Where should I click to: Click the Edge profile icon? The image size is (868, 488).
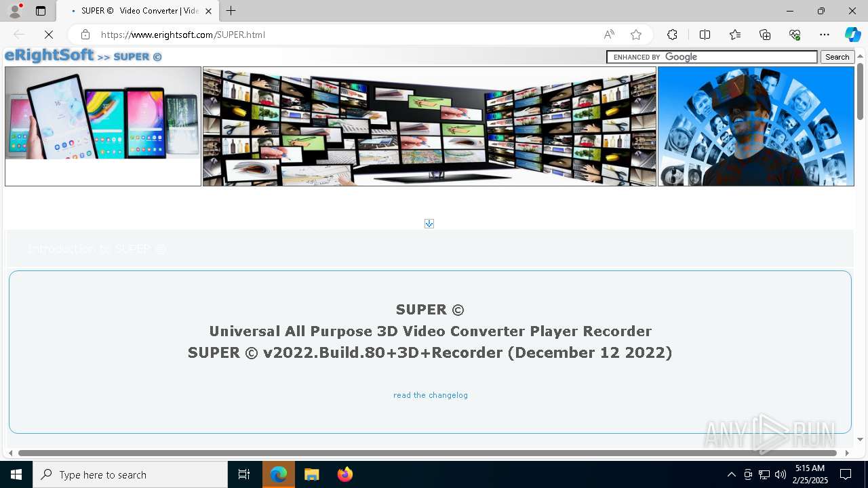[x=15, y=11]
